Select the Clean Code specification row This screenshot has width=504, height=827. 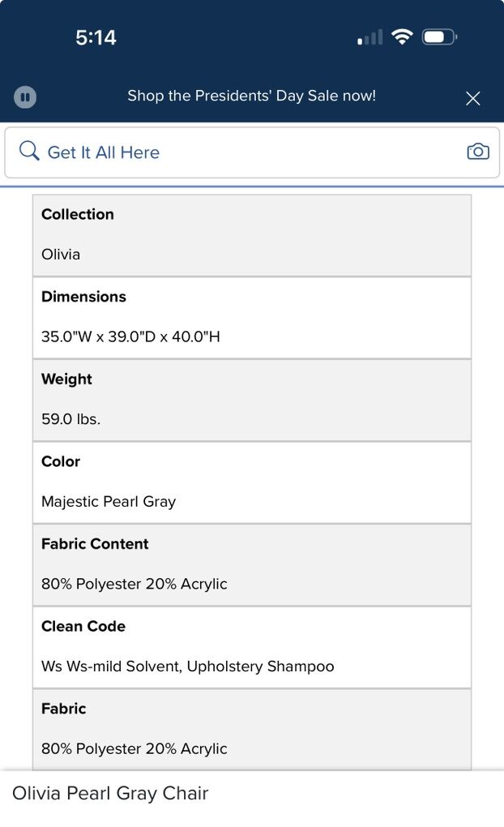pyautogui.click(x=251, y=647)
